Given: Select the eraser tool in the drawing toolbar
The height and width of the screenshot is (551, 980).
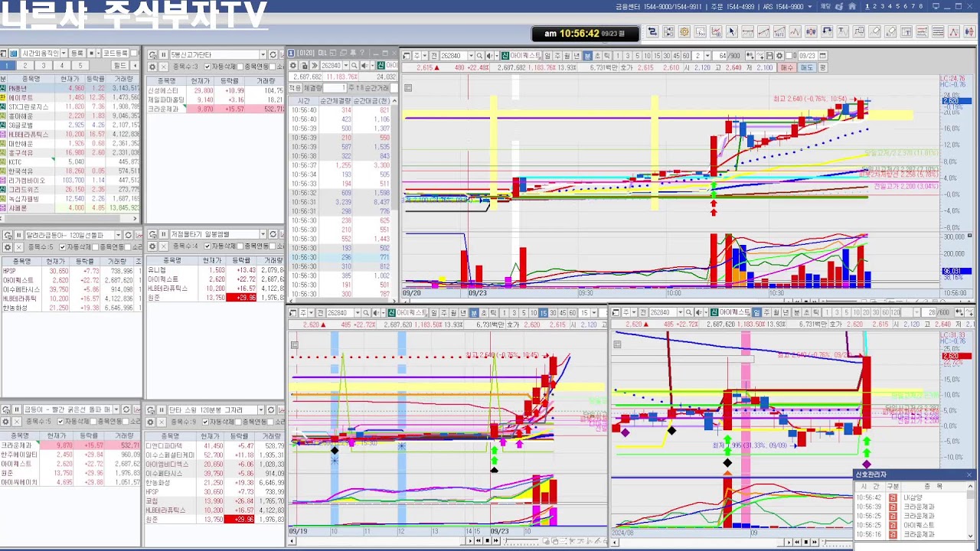Looking at the screenshot, I should tap(874, 31).
